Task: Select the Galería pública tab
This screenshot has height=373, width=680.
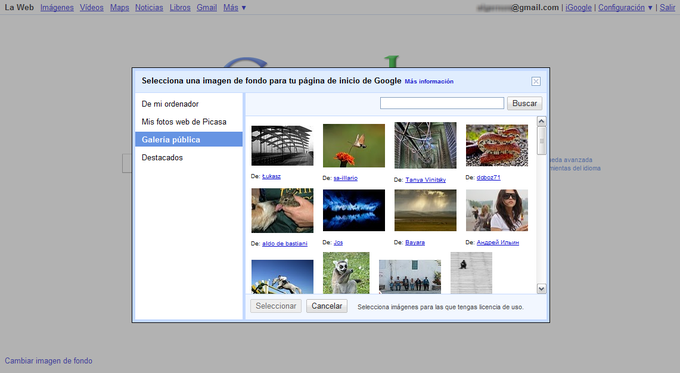Action: (x=189, y=140)
